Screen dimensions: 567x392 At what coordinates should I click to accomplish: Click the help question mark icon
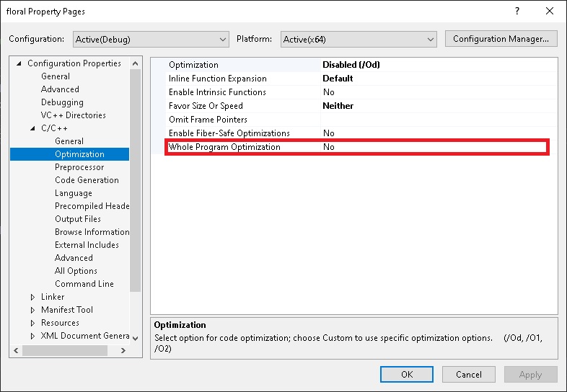(x=517, y=12)
